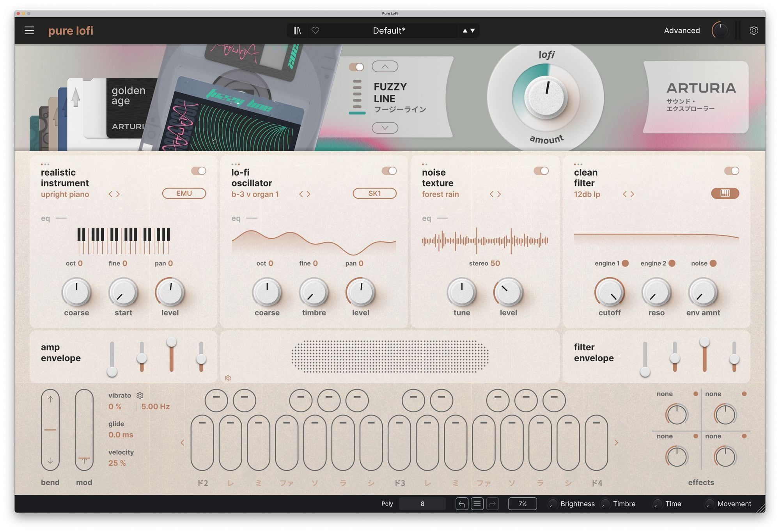Click the undo arrow in bottom bar
The width and height of the screenshot is (780, 532).
(462, 504)
